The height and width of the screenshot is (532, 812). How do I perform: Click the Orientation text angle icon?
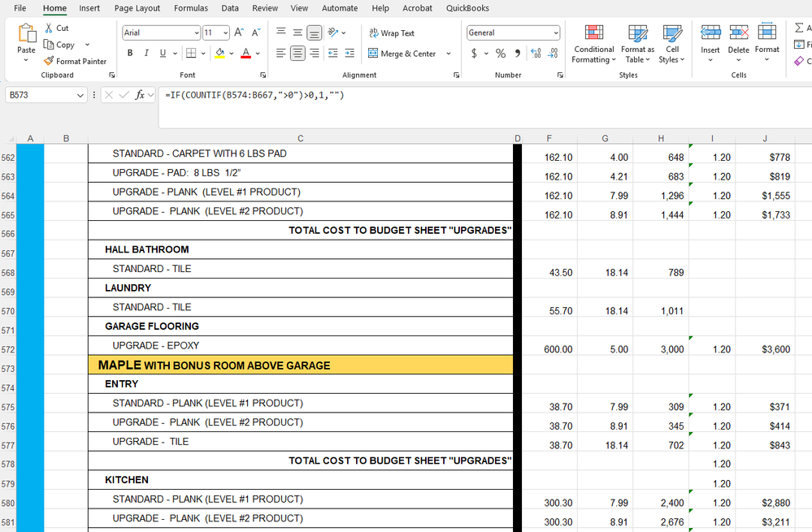pos(333,32)
